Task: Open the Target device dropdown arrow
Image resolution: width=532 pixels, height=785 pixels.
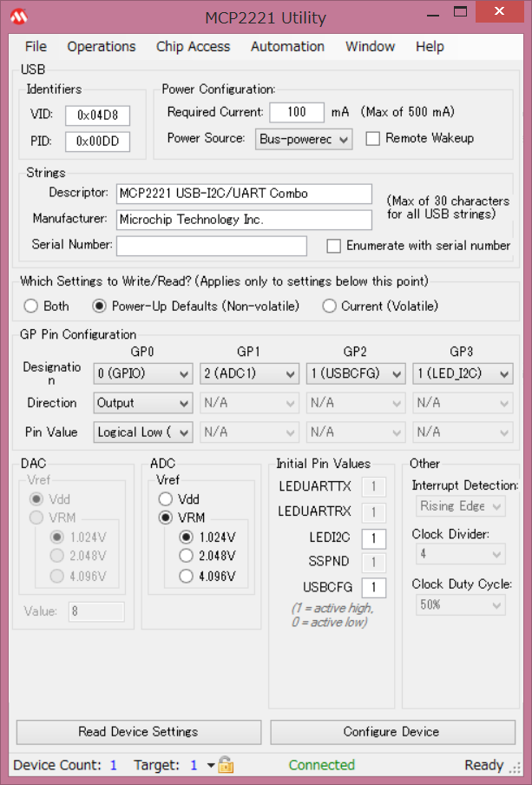Action: (x=211, y=765)
